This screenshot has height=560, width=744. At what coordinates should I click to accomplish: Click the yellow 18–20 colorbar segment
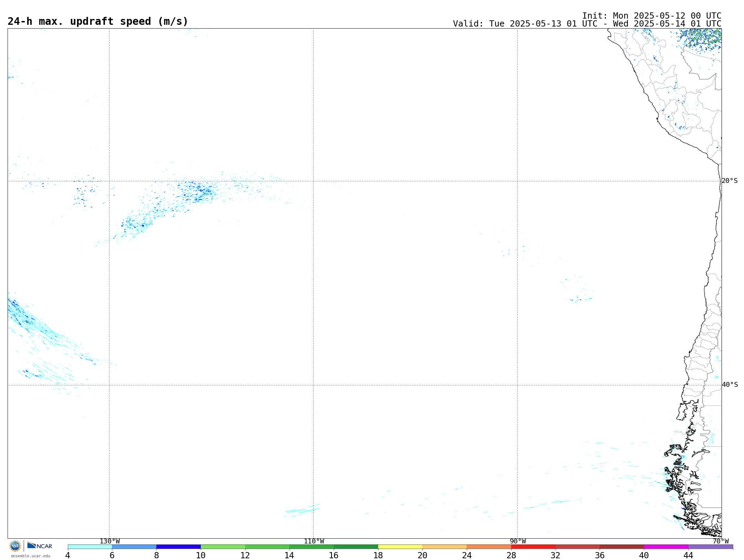tap(400, 547)
